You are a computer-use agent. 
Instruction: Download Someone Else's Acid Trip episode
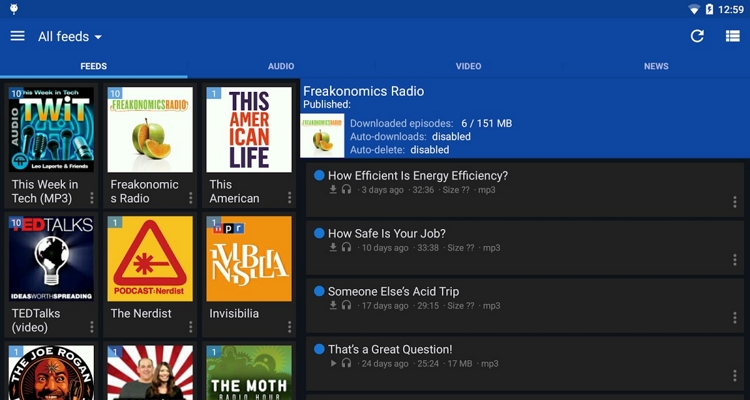point(333,305)
